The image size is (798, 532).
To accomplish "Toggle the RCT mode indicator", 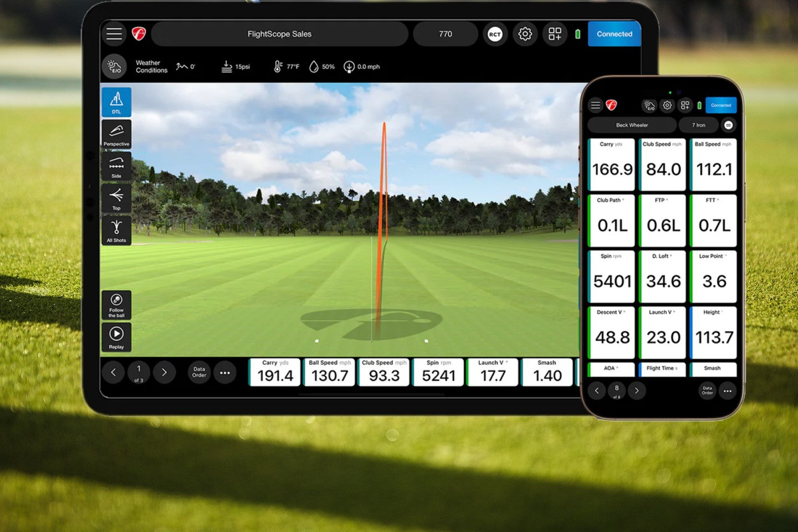I will [x=495, y=34].
